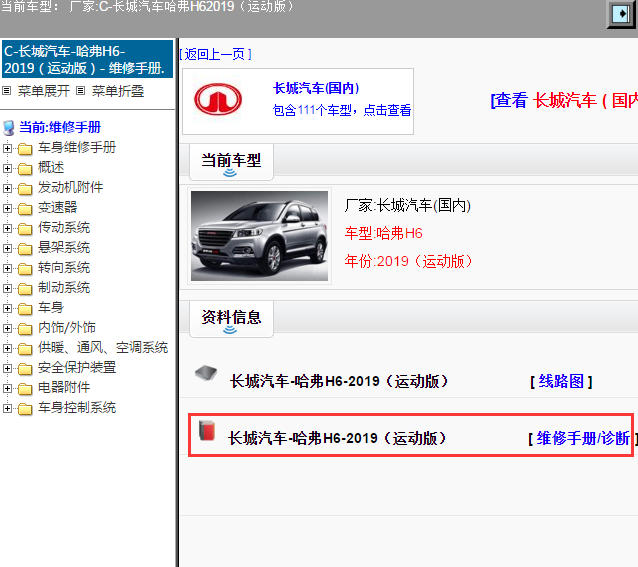Expand the 供暖、通风、空调系统 tree node

click(x=7, y=348)
